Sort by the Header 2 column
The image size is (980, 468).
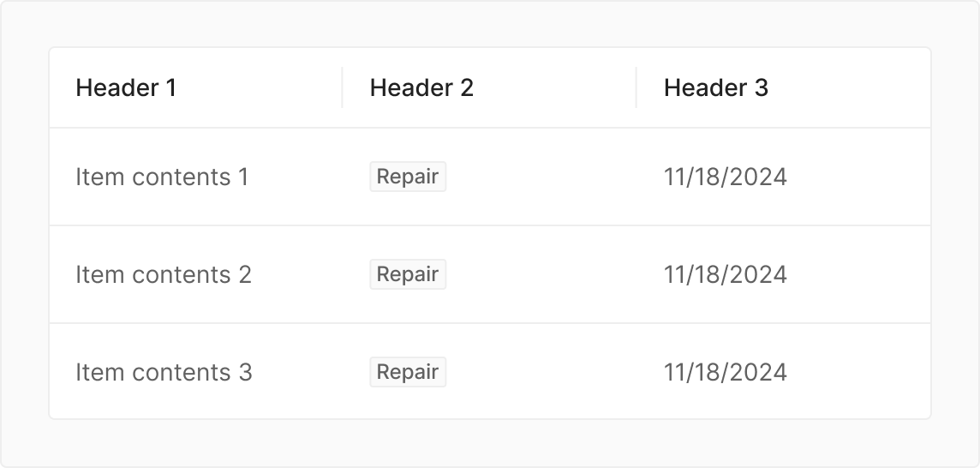421,87
